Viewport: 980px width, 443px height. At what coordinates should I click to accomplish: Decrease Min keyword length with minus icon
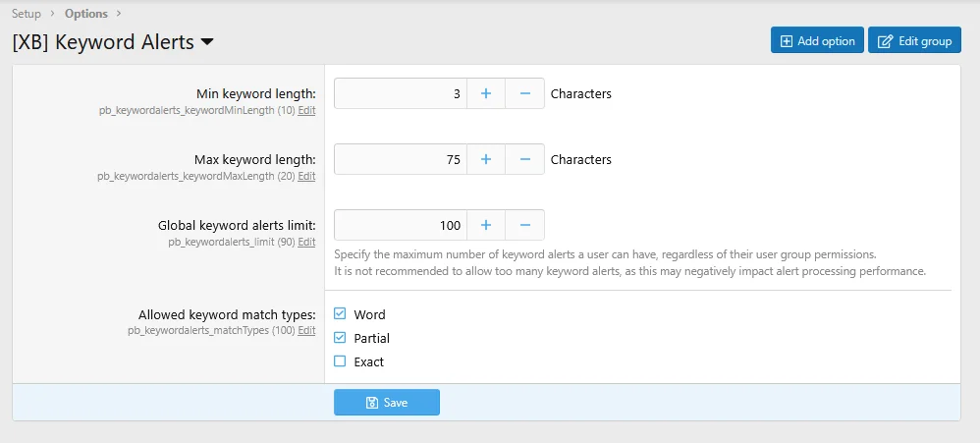524,93
